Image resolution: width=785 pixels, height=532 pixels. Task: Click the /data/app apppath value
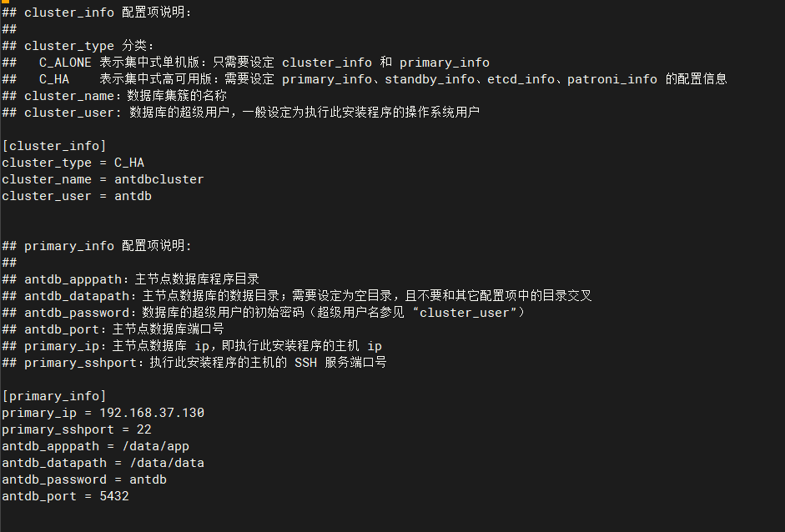point(156,446)
